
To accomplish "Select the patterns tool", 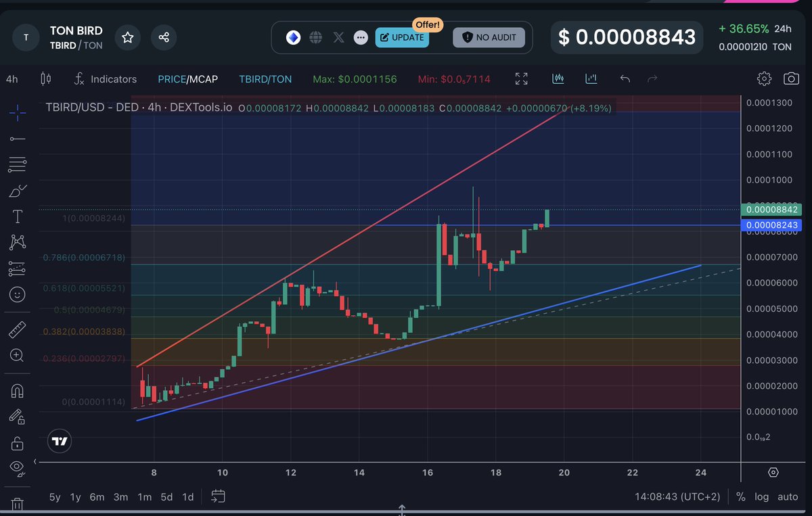I will 18,242.
